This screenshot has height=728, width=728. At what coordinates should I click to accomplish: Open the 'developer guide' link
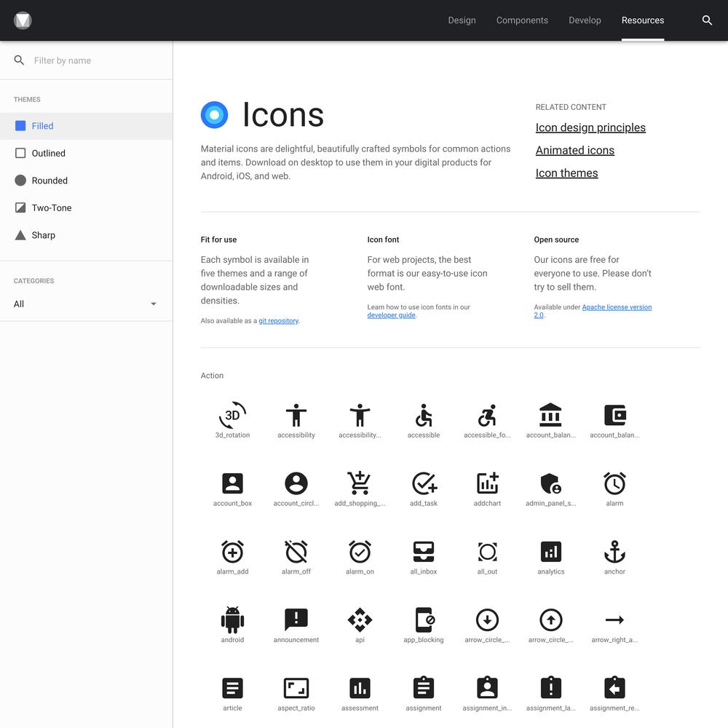point(391,315)
